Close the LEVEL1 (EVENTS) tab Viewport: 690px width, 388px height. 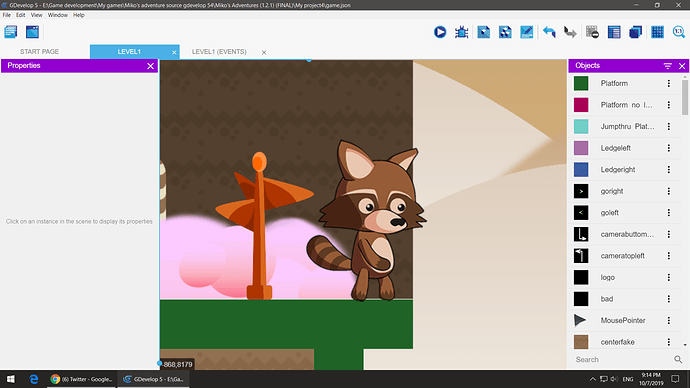pos(264,52)
